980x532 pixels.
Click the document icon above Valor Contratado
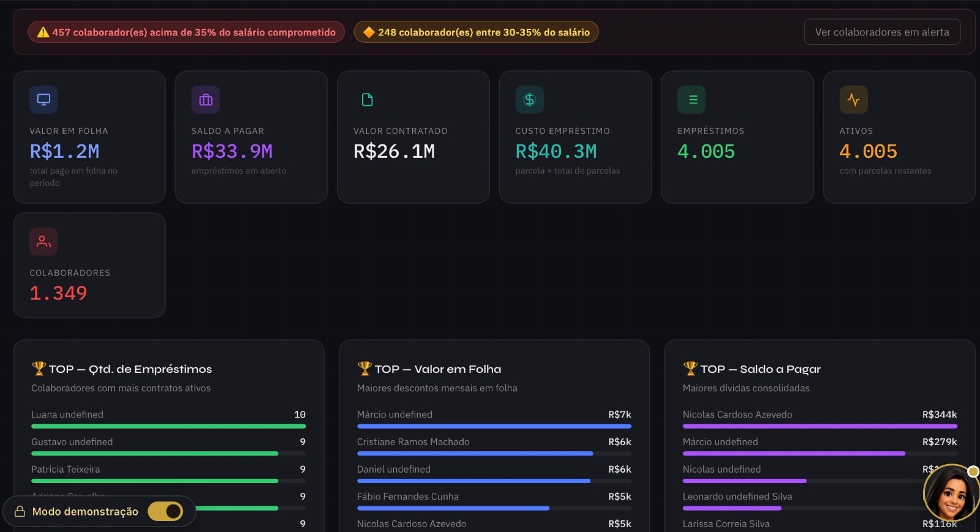(367, 100)
